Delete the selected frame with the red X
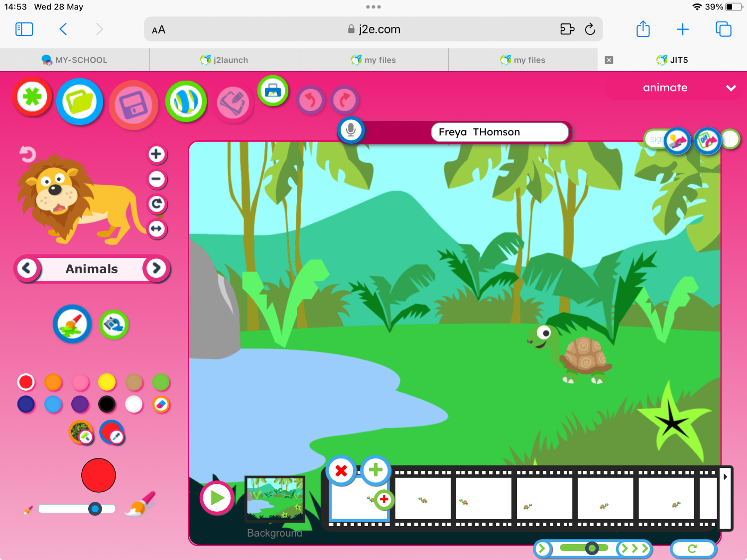The height and width of the screenshot is (560, 747). (341, 470)
